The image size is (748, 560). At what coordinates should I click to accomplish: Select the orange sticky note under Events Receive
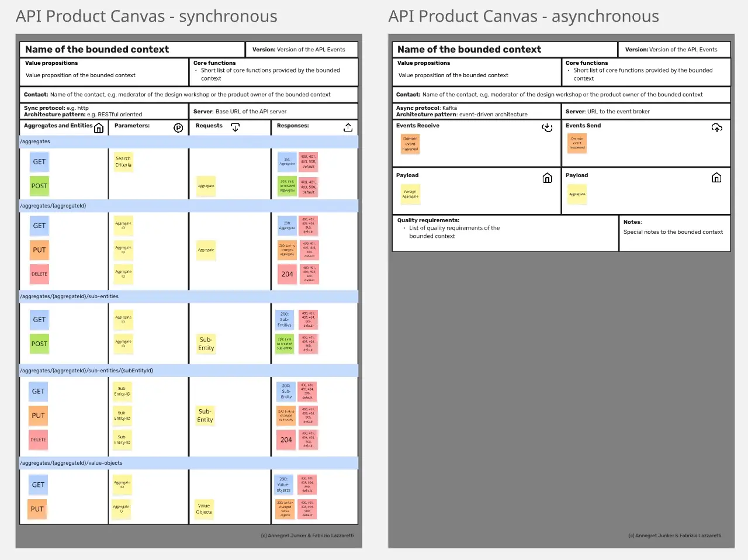(x=410, y=144)
